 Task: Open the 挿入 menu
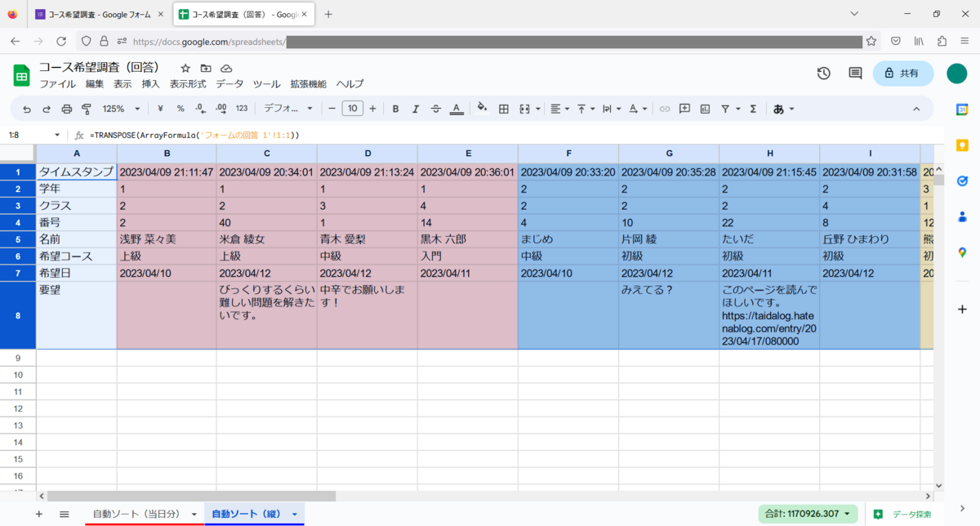click(x=150, y=84)
